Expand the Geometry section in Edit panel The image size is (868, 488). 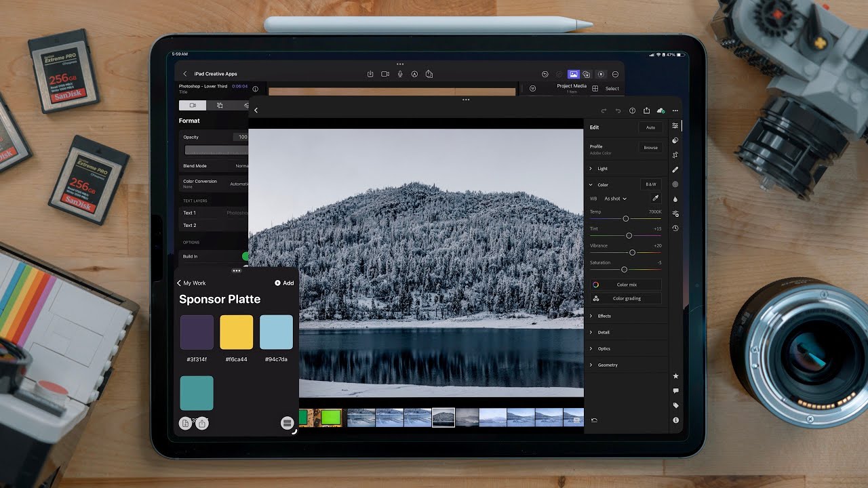click(x=625, y=365)
